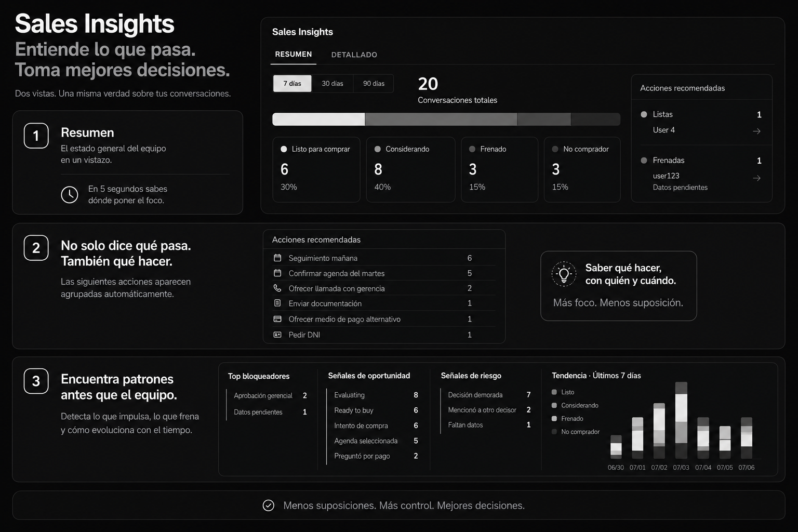The image size is (798, 532).
Task: Select the 7 días range option
Action: pos(292,84)
